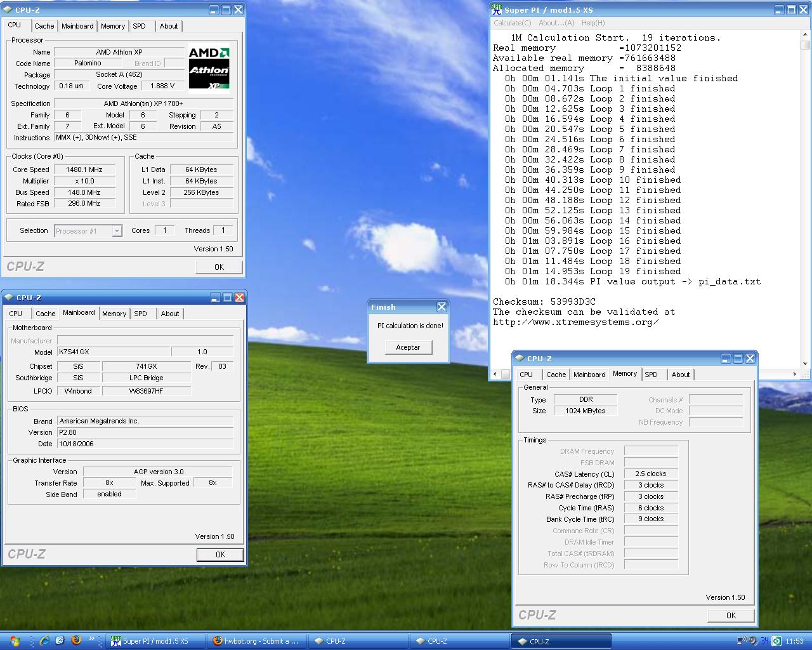Click the Core Voltage 1.888 V field
Image resolution: width=812 pixels, height=650 pixels.
pos(162,86)
